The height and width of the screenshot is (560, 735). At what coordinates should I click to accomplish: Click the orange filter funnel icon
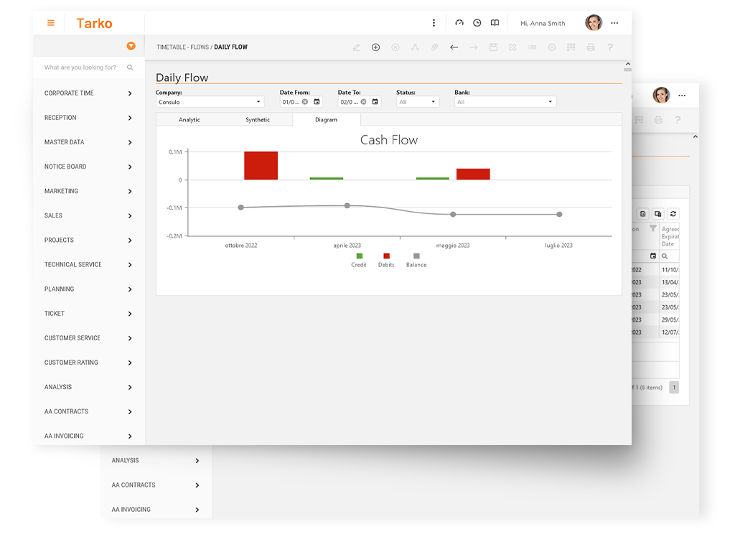pos(131,46)
